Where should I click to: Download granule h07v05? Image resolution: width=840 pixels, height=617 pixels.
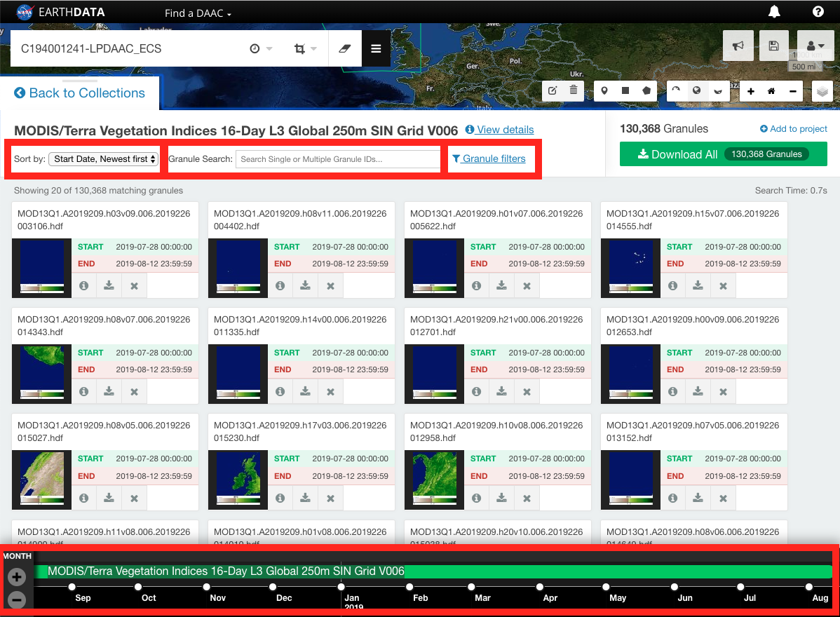[x=698, y=498]
